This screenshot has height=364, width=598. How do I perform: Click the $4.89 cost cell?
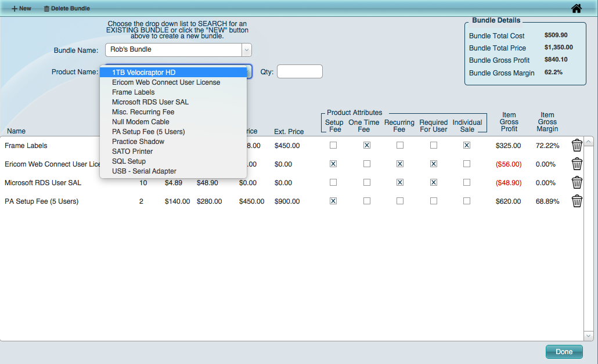(x=174, y=183)
